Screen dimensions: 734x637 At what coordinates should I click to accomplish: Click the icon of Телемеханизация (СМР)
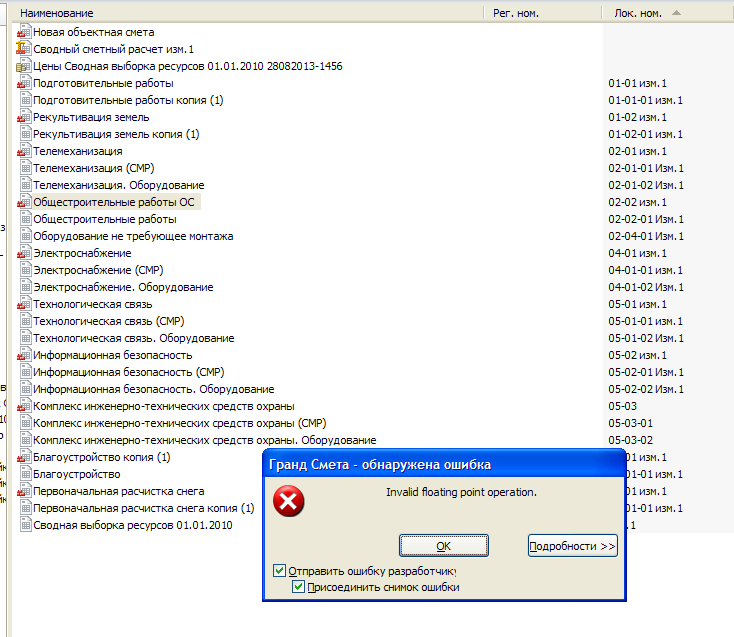(x=26, y=168)
